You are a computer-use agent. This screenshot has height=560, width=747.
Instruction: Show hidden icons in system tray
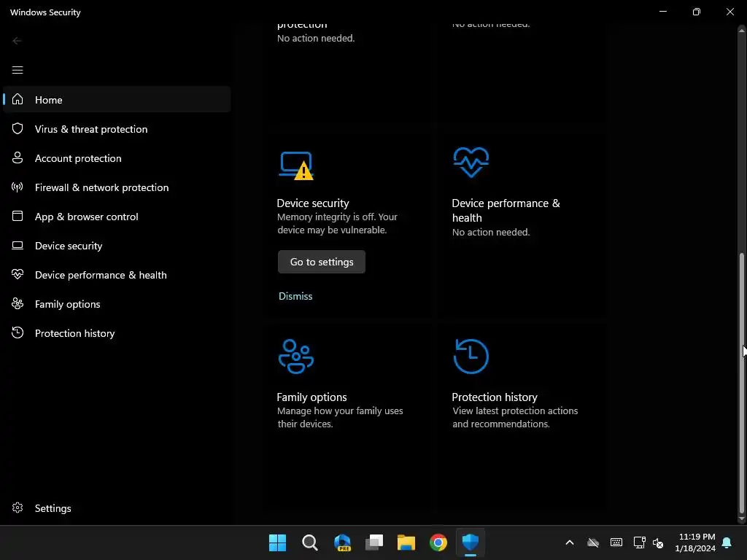(569, 542)
